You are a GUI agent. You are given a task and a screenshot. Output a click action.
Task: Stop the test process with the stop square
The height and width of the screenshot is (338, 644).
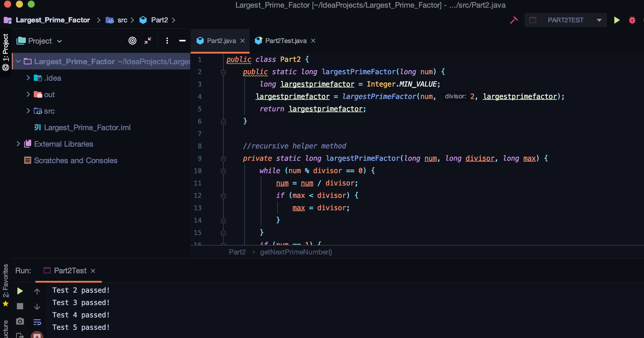pos(19,306)
